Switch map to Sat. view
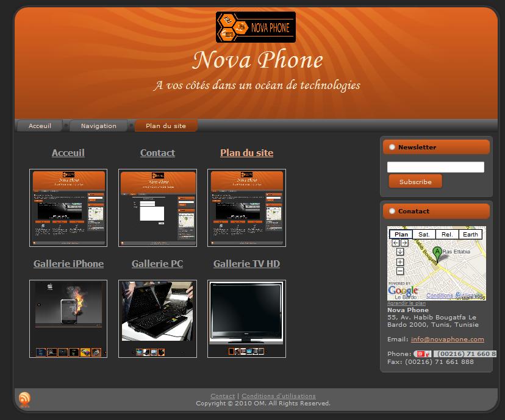Screen dimensions: 505x420 click(x=424, y=234)
